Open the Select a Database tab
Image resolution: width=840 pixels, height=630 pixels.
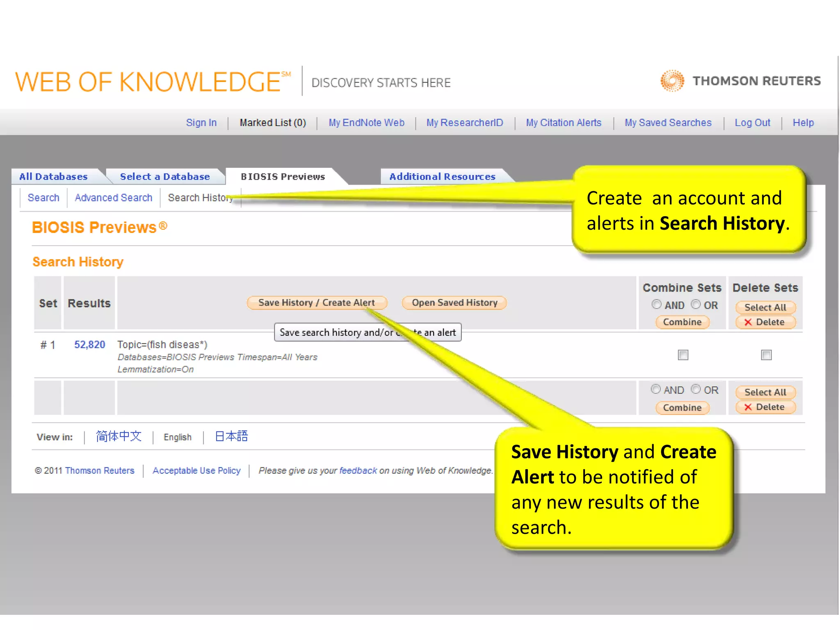[165, 177]
